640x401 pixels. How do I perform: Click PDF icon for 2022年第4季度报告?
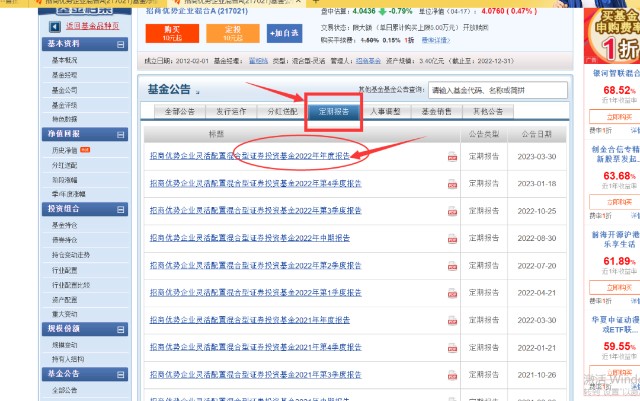pos(452,184)
